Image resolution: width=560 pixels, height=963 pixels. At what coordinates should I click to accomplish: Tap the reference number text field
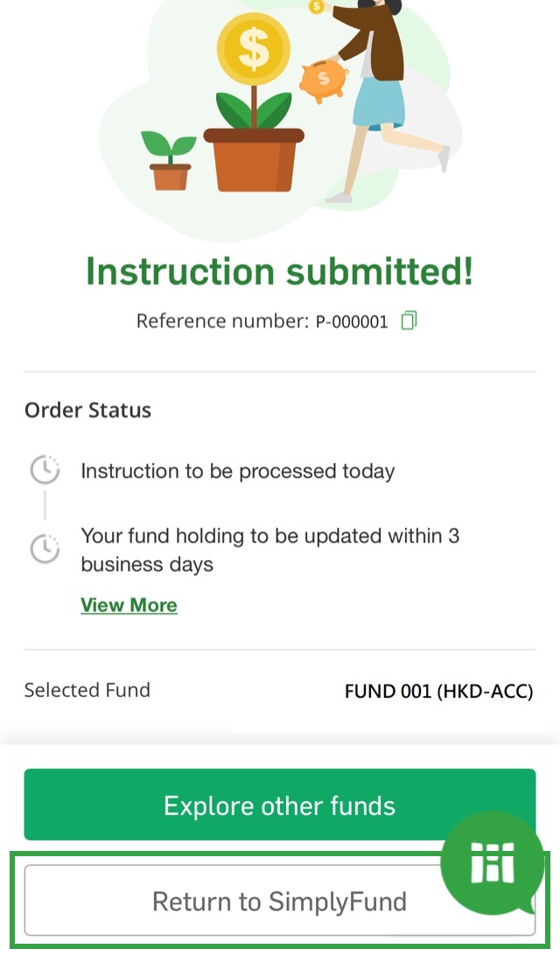coord(262,320)
